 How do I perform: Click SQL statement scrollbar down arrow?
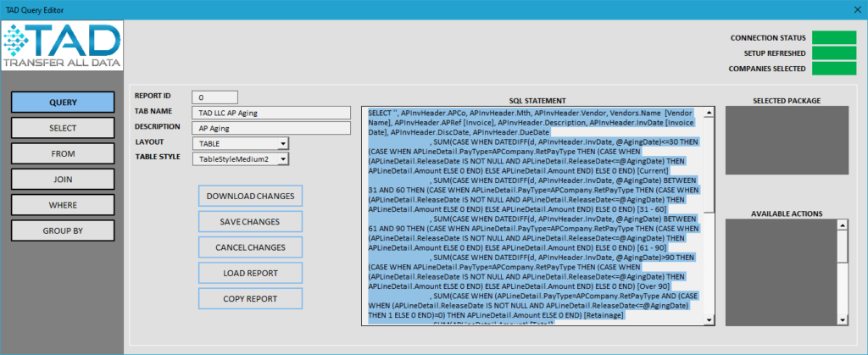[x=709, y=320]
